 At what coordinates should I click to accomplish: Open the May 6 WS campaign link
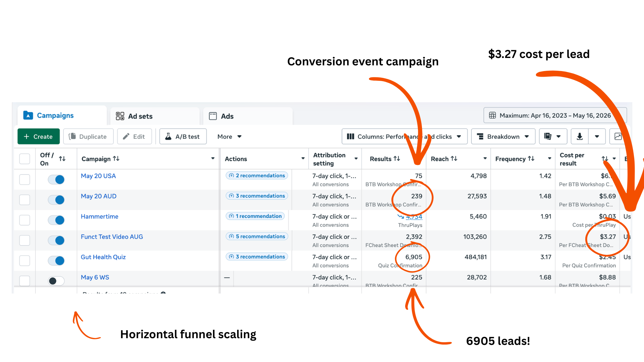point(95,278)
